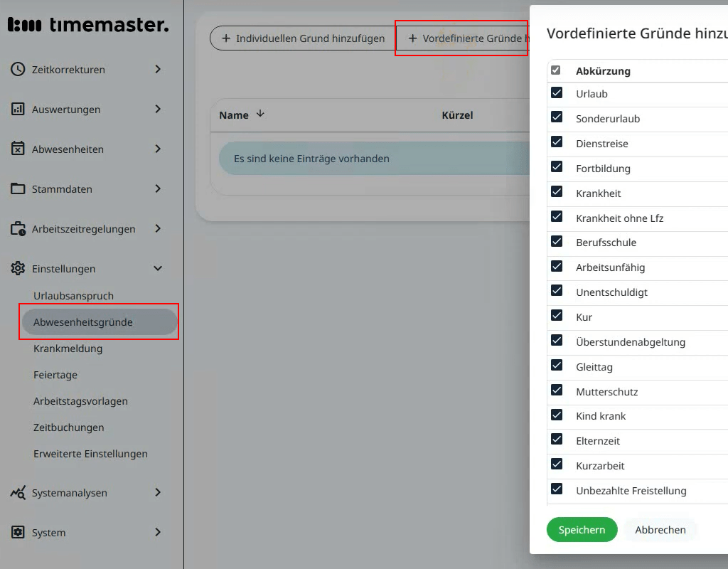Open the Krankmeldung settings page
Screen dimensions: 728x569
[x=68, y=349]
